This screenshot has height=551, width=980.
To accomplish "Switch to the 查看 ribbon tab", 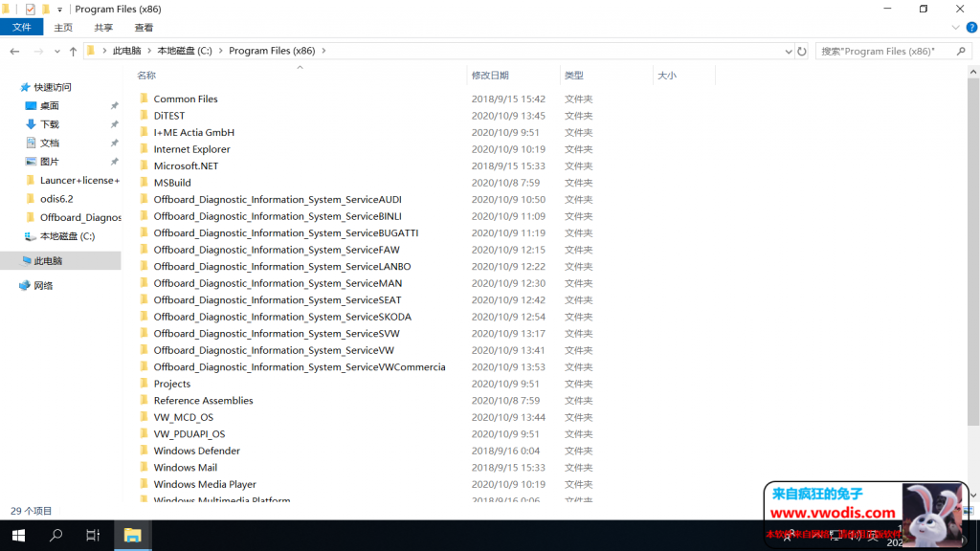I will [x=144, y=28].
